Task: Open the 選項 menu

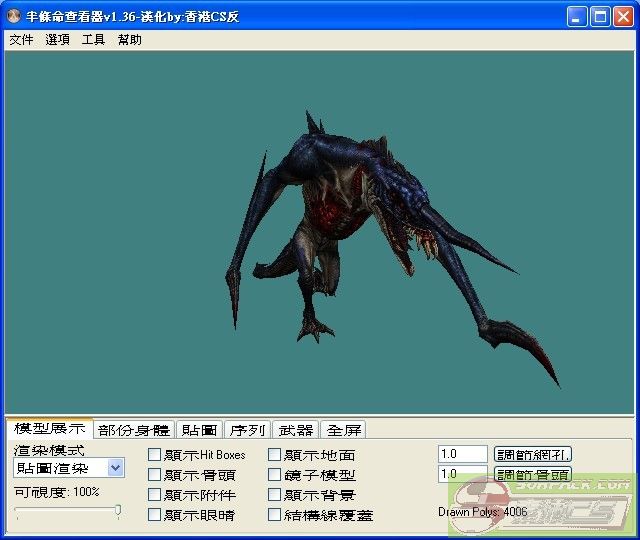Action: point(57,40)
